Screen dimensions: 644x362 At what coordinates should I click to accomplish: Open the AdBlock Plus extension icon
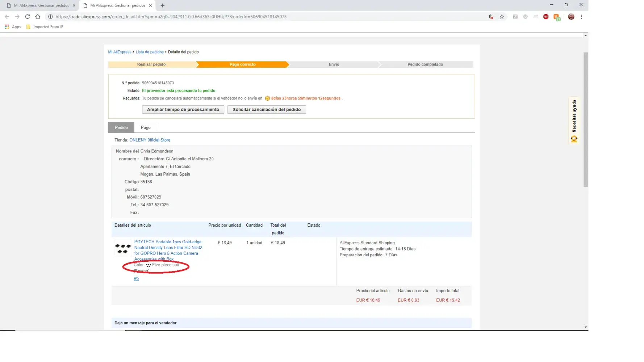tap(546, 17)
